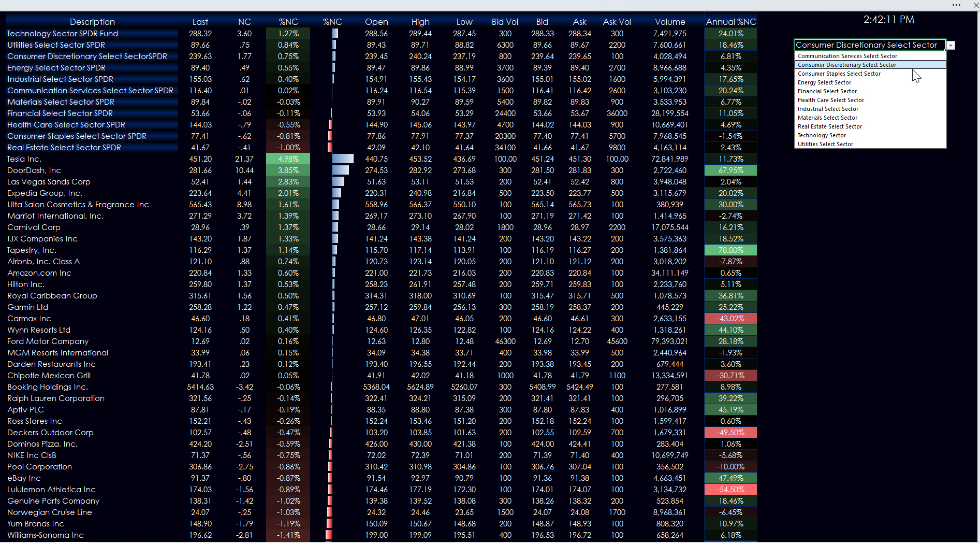
Task: Choose Consumer Staples Select Sector in dropdown list
Action: click(x=839, y=74)
